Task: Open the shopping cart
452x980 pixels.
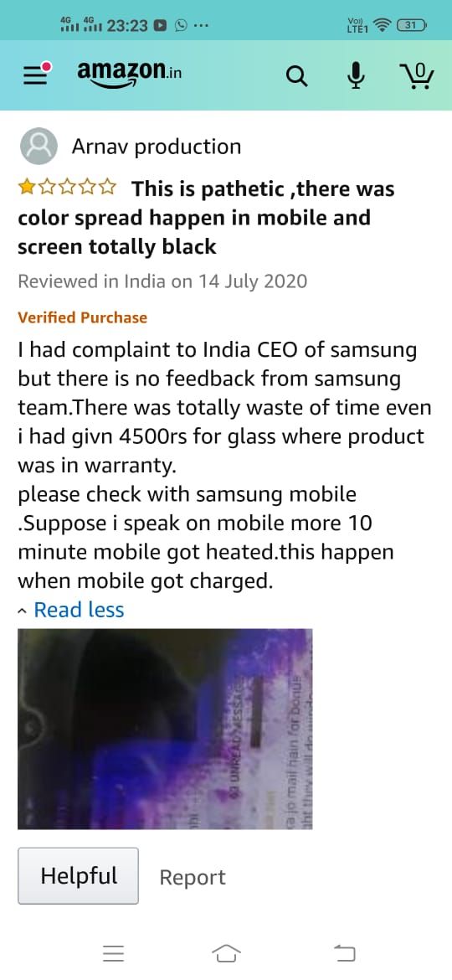Action: (x=416, y=75)
